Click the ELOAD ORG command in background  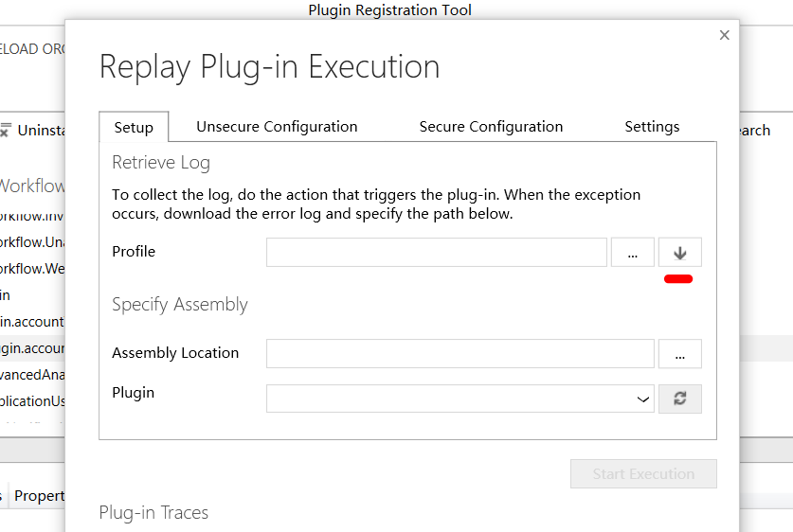point(32,49)
